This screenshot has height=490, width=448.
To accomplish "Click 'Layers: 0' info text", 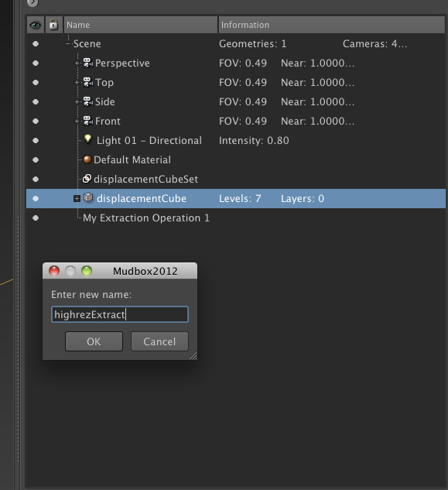I will (x=303, y=199).
